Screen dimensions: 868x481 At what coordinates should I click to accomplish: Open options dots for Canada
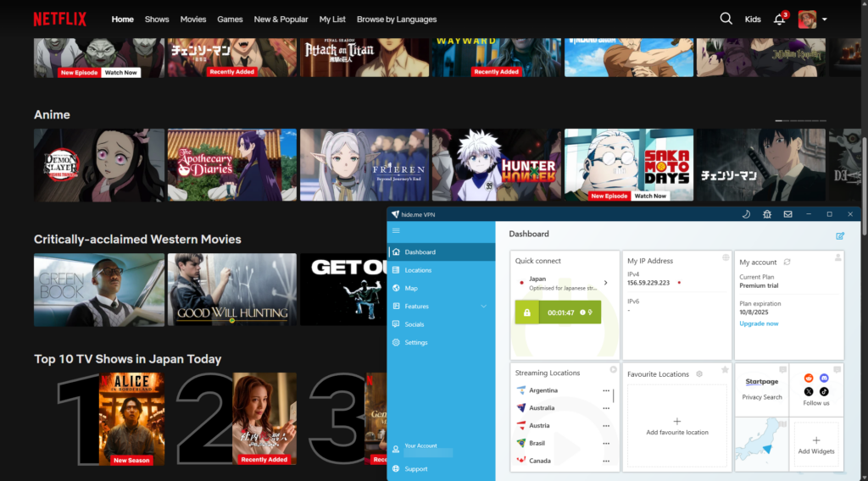coord(606,461)
